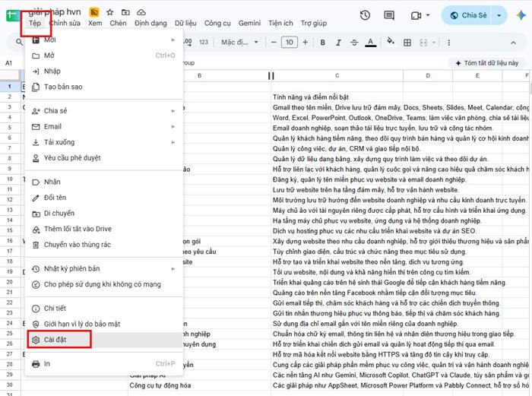Open the Dữ liệu menu
The height and width of the screenshot is (396, 532).
(x=185, y=24)
